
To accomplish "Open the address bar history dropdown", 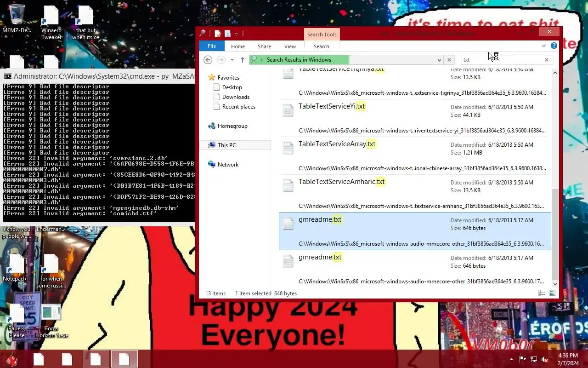I will coord(439,60).
